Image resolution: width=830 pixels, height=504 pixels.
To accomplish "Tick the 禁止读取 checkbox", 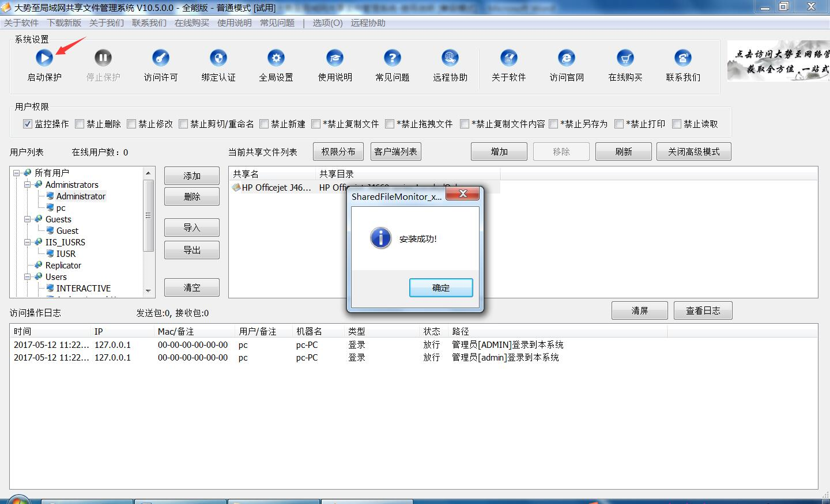I will pos(677,124).
